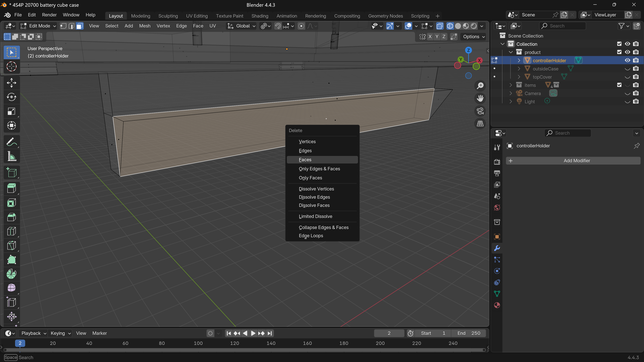Disable product collection in view layer

[x=619, y=52]
